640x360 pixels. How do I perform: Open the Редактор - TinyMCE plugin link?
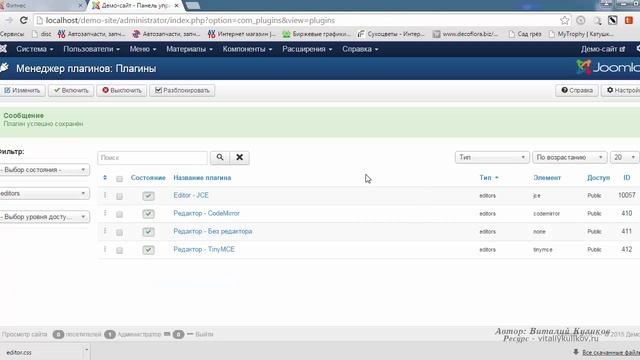[x=204, y=249]
